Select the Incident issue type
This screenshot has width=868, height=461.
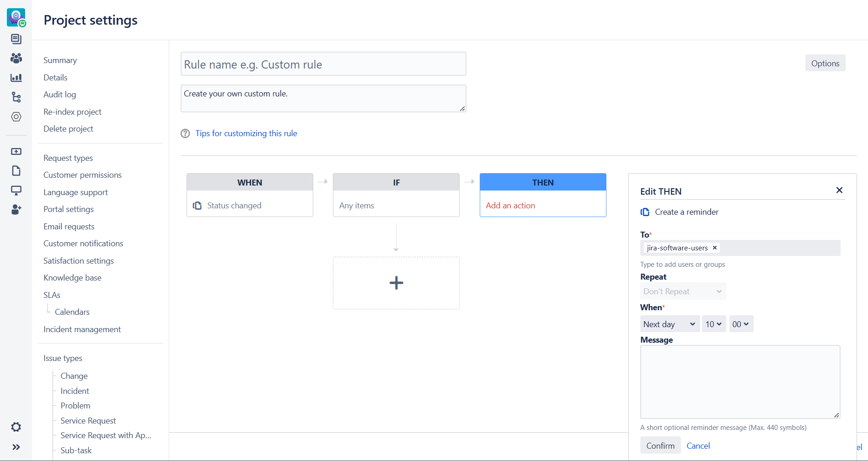(75, 391)
